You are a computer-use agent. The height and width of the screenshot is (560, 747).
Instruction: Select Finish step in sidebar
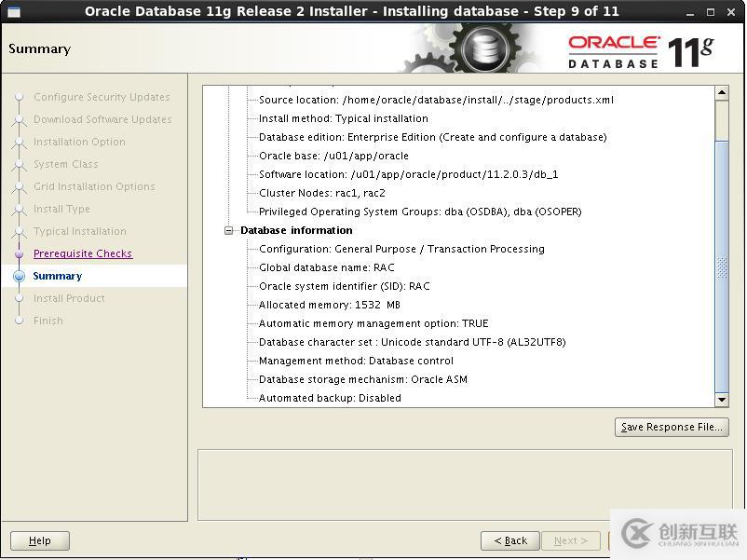pos(48,321)
